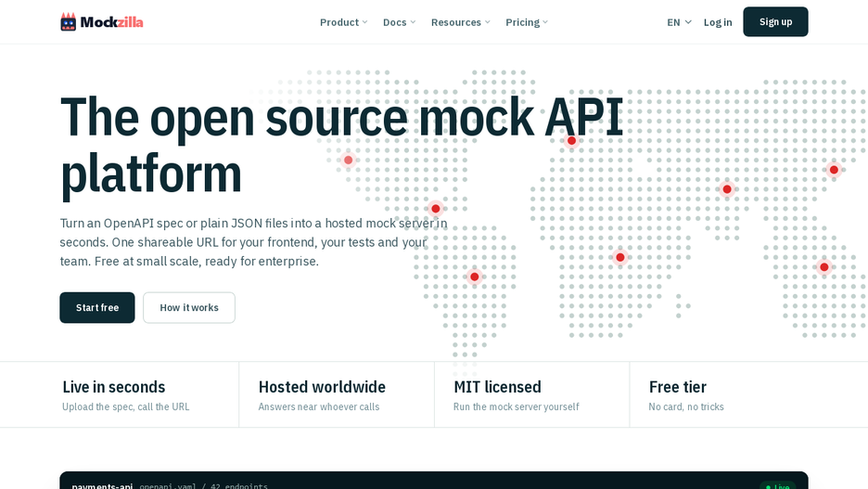Image resolution: width=868 pixels, height=489 pixels.
Task: Click the chevron next to Resources
Action: tap(487, 22)
